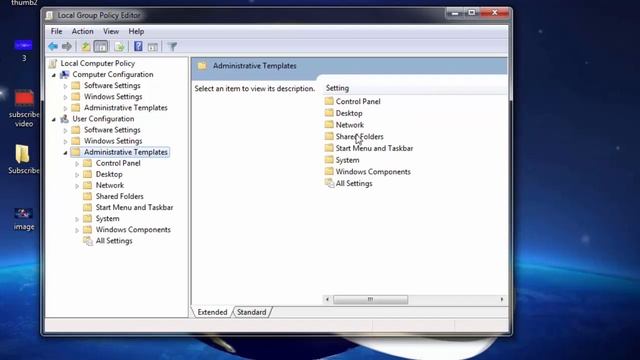Click the horizontal scrollbar thumb

click(370, 300)
